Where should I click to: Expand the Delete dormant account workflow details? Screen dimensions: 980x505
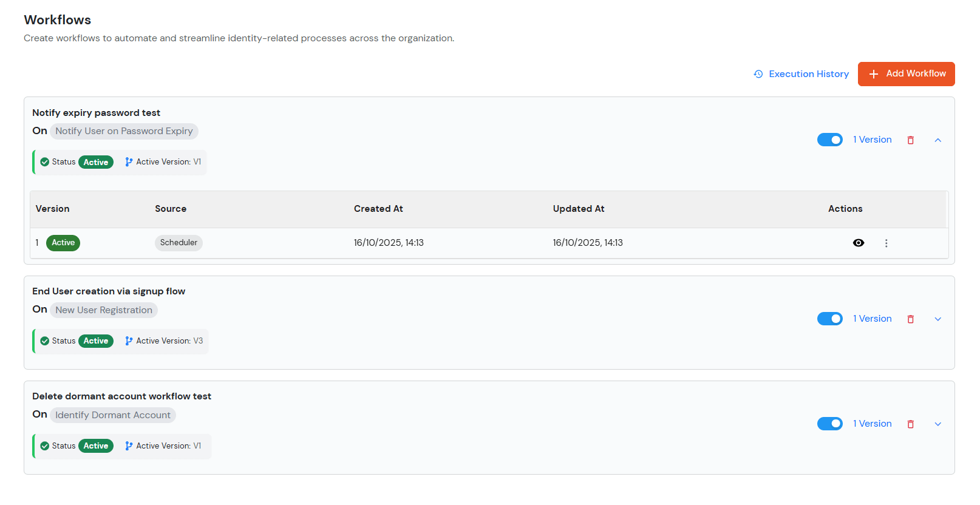pos(937,424)
